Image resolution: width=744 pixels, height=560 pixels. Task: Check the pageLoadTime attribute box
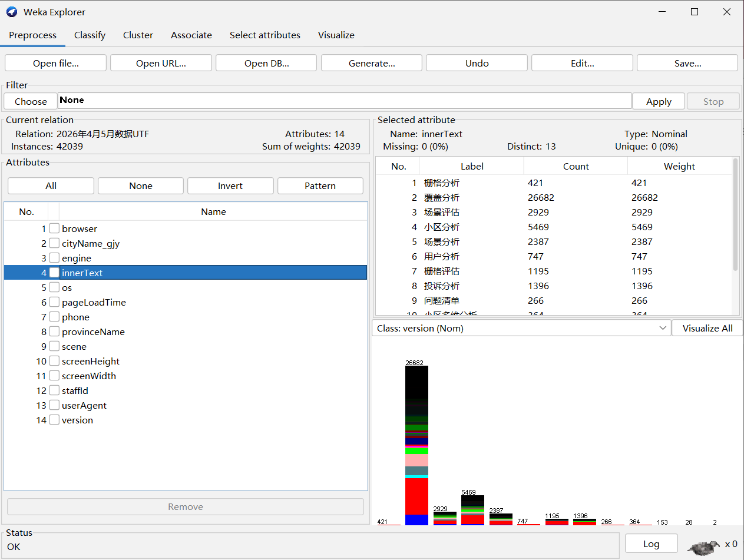click(x=54, y=302)
